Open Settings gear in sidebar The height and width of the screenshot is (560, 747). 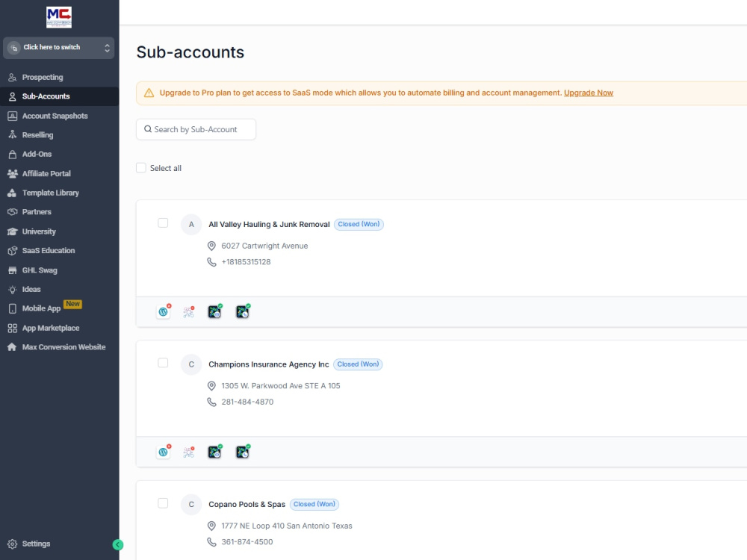coord(13,544)
